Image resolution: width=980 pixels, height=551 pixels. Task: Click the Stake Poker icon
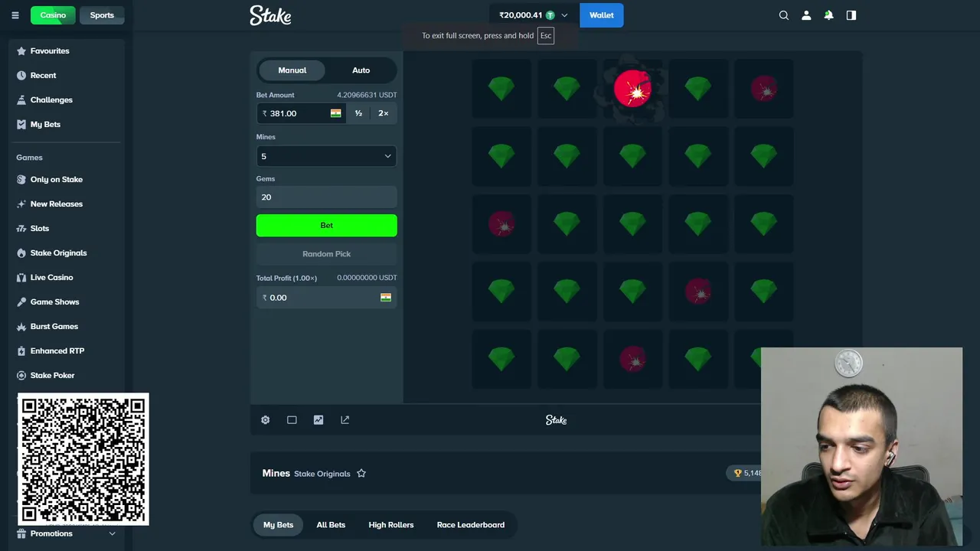(x=21, y=376)
